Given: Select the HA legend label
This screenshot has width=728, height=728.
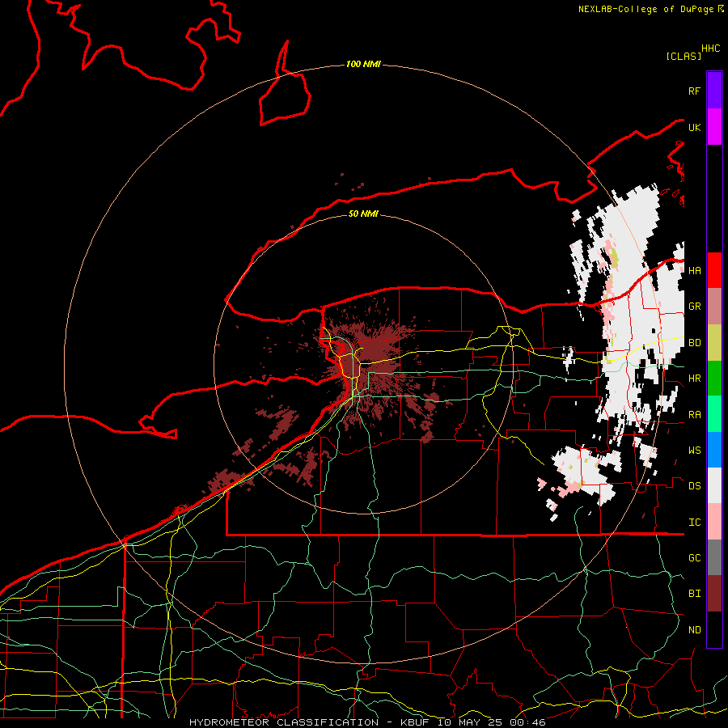Looking at the screenshot, I should (695, 271).
